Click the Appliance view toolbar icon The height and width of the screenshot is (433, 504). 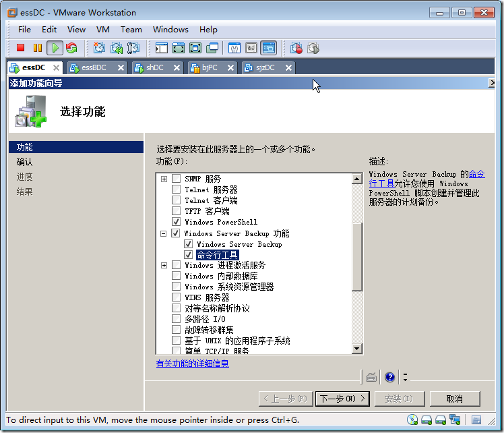coord(251,48)
